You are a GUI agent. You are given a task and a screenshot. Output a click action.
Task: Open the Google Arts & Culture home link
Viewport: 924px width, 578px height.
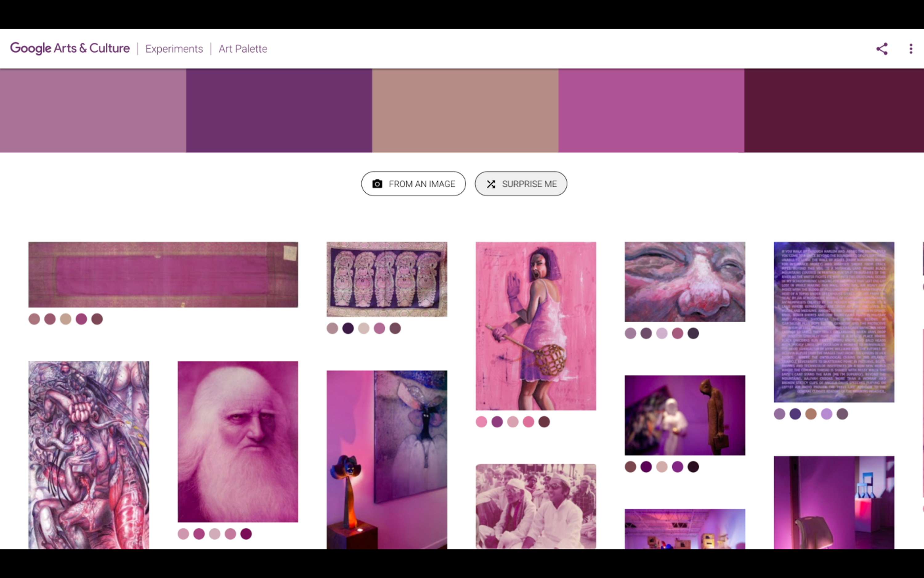click(x=70, y=48)
